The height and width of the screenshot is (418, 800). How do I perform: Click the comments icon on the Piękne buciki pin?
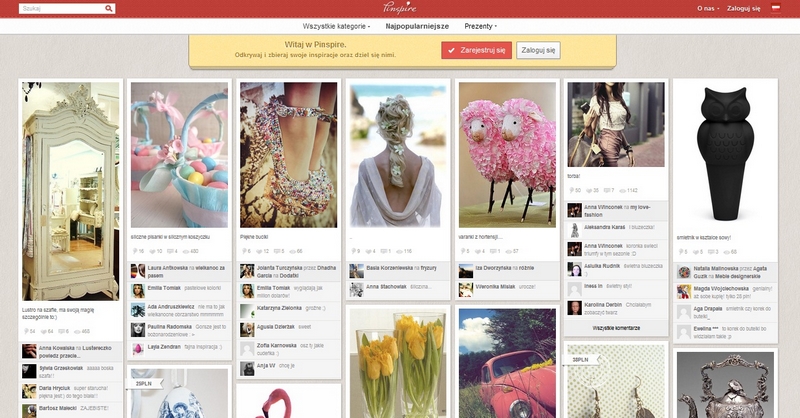279,251
